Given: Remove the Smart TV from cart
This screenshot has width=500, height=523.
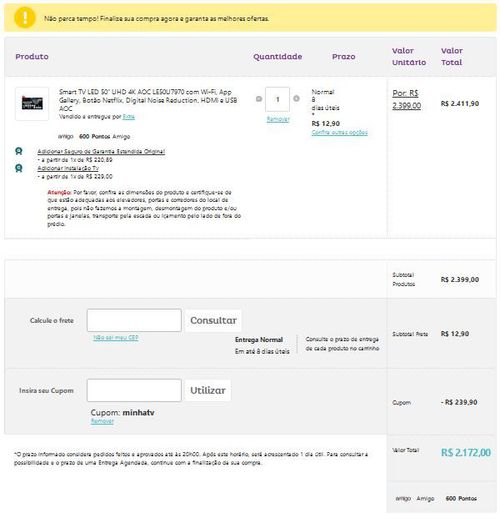Looking at the screenshot, I should tap(278, 119).
